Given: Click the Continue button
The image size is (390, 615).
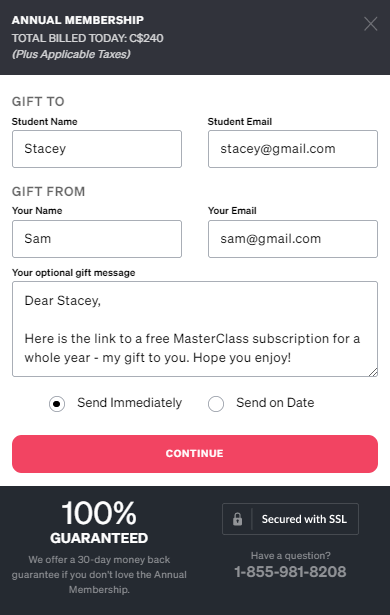Looking at the screenshot, I should click(195, 453).
